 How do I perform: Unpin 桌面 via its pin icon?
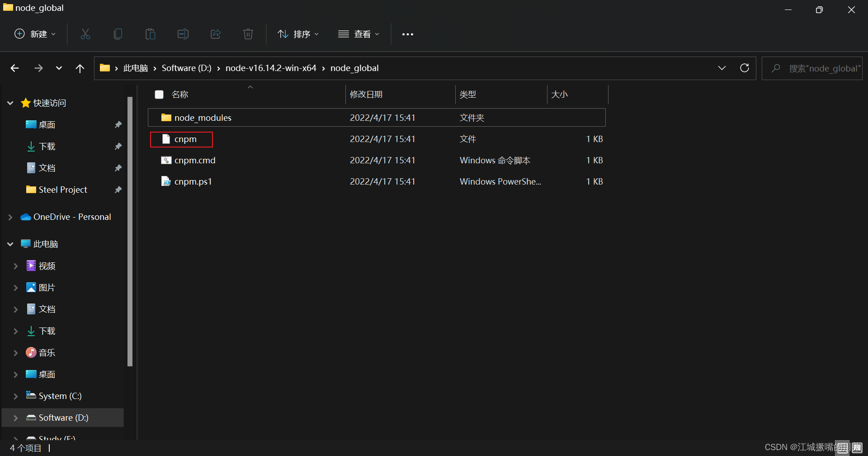click(x=118, y=125)
